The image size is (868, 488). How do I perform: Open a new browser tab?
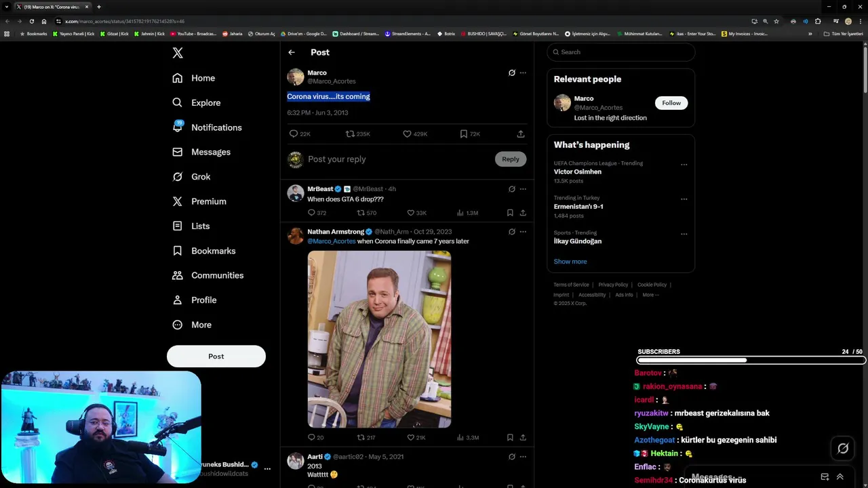pyautogui.click(x=98, y=7)
